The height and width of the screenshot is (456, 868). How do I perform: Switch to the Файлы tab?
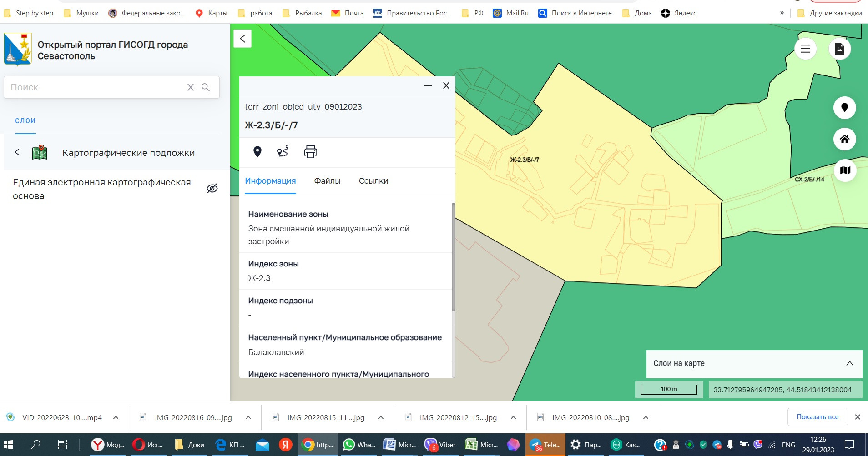pos(327,181)
